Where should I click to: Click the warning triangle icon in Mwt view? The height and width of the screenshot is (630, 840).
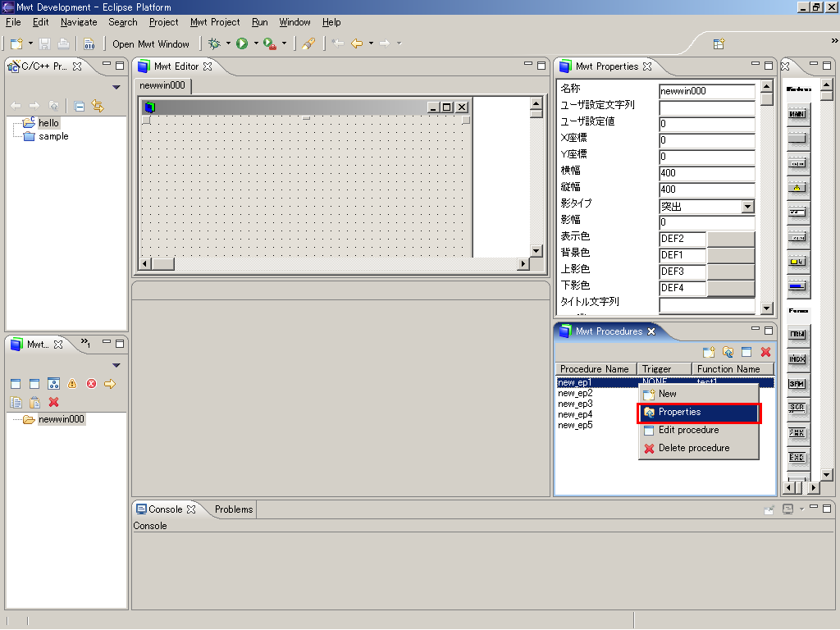point(72,384)
